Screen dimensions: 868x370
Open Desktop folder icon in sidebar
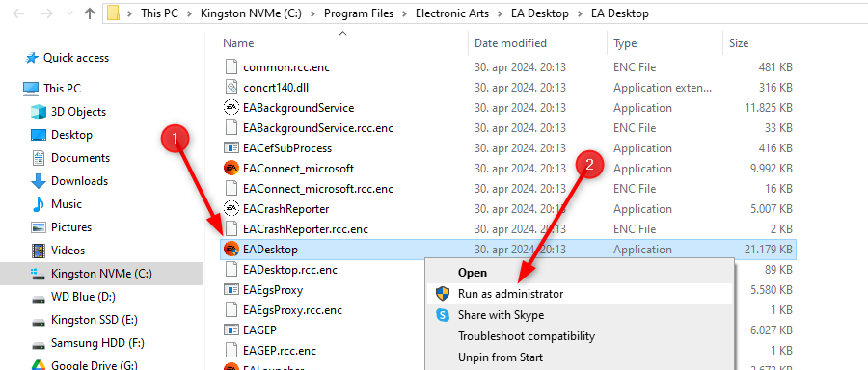point(39,135)
